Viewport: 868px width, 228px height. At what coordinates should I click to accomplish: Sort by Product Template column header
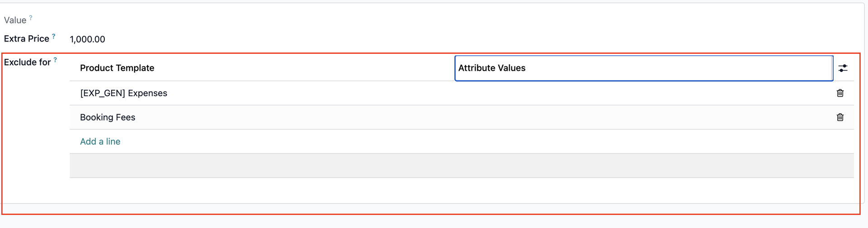(117, 68)
